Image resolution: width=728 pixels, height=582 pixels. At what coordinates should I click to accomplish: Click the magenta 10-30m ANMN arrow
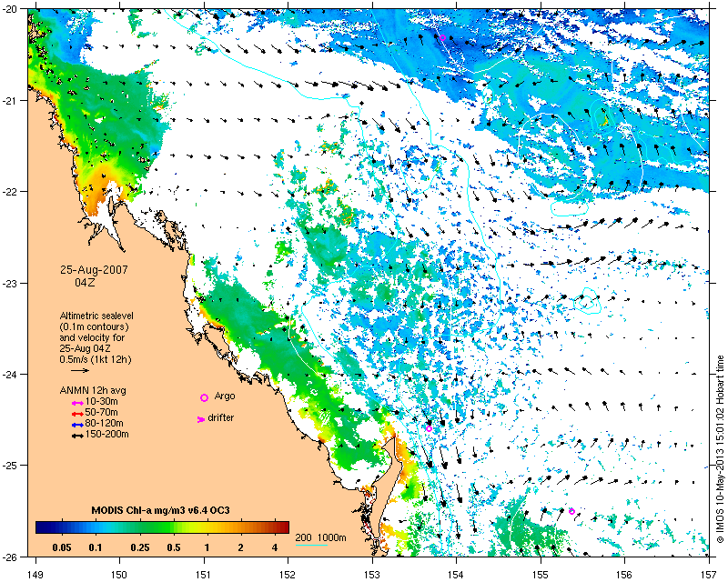coord(77,403)
